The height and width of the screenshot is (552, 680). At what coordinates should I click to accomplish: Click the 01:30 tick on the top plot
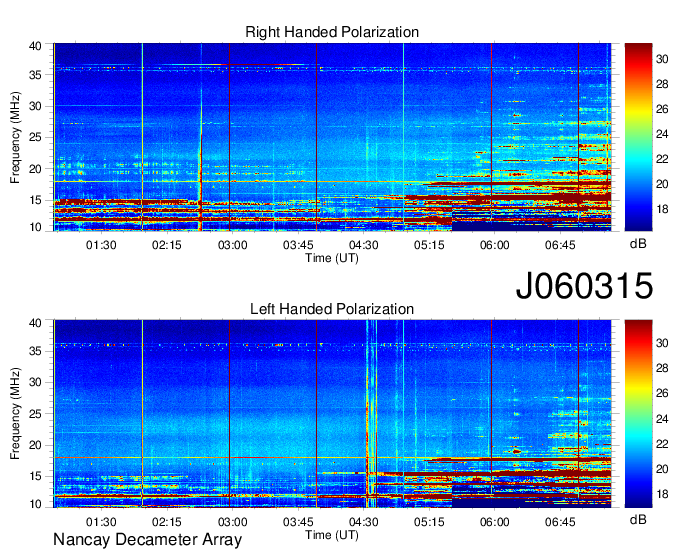pos(101,245)
